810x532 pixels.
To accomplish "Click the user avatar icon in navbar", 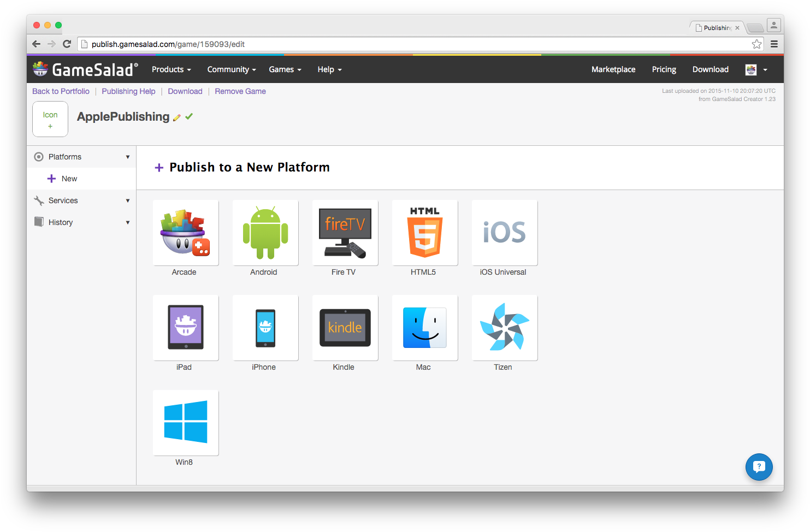I will click(751, 69).
